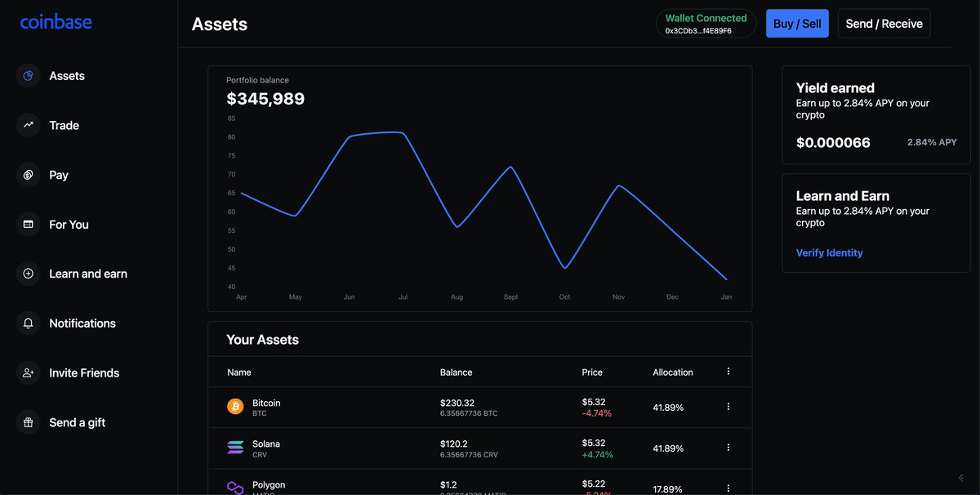Click the Coinbase logo
980x495 pixels.
(56, 22)
